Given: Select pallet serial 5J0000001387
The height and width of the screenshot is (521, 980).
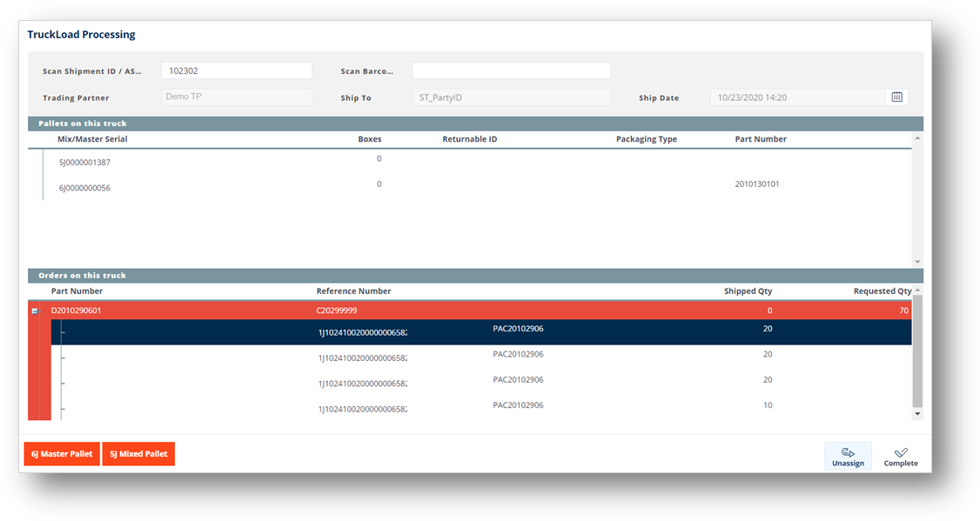Looking at the screenshot, I should [x=84, y=163].
